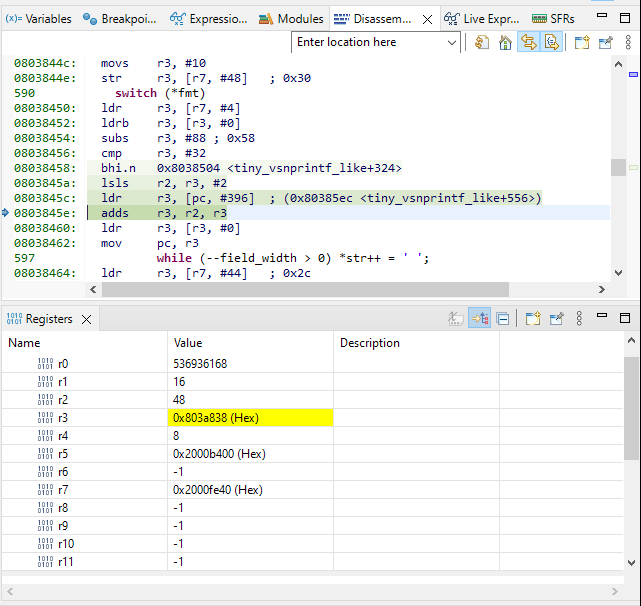
Task: Click the 'switch (*fmt)' source line
Action: 160,93
